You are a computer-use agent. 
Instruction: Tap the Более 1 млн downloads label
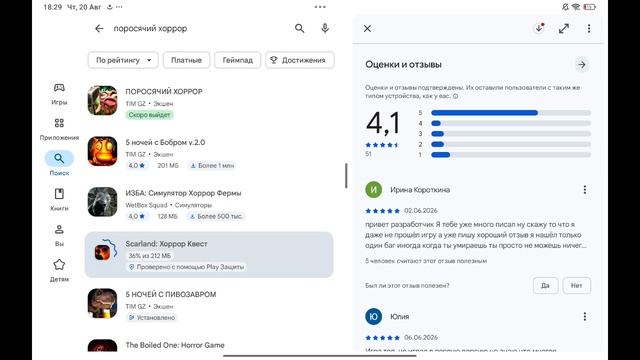click(212, 165)
